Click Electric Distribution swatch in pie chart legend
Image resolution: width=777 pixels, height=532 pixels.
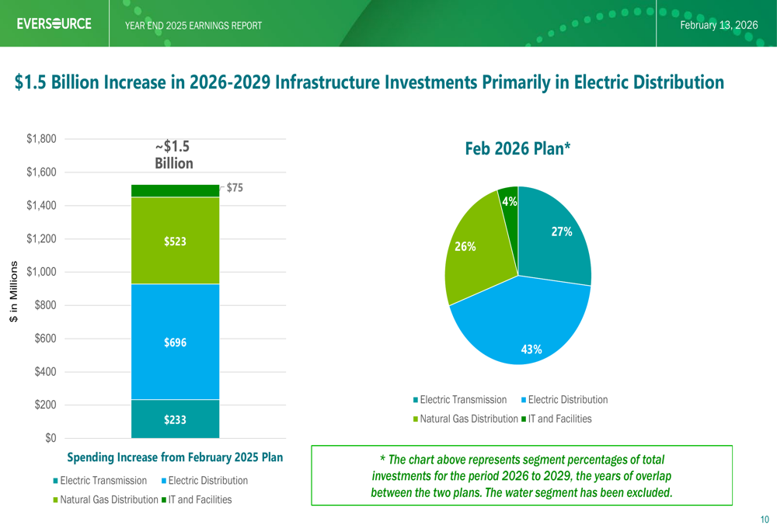coord(524,400)
